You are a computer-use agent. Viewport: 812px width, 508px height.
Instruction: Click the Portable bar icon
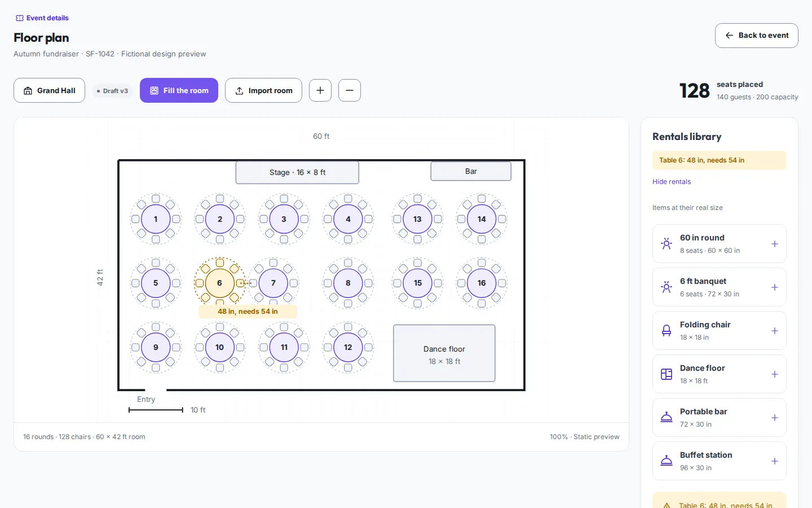[667, 418]
